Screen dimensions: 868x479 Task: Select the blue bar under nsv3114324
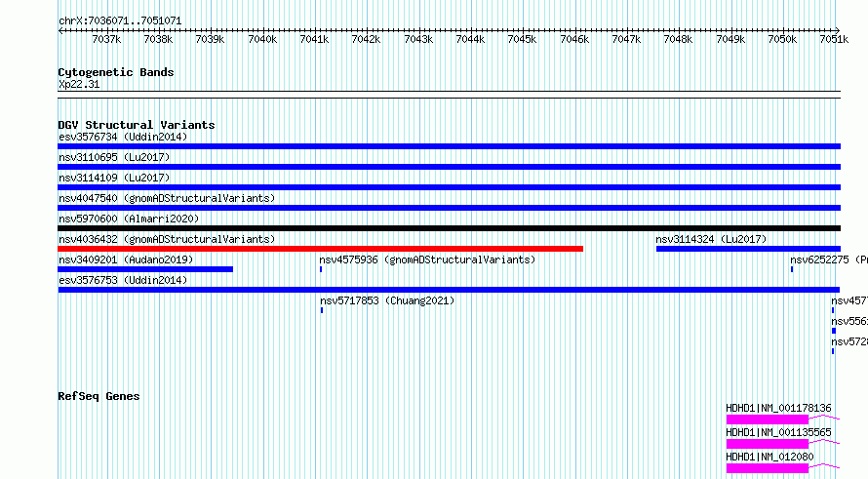click(748, 249)
